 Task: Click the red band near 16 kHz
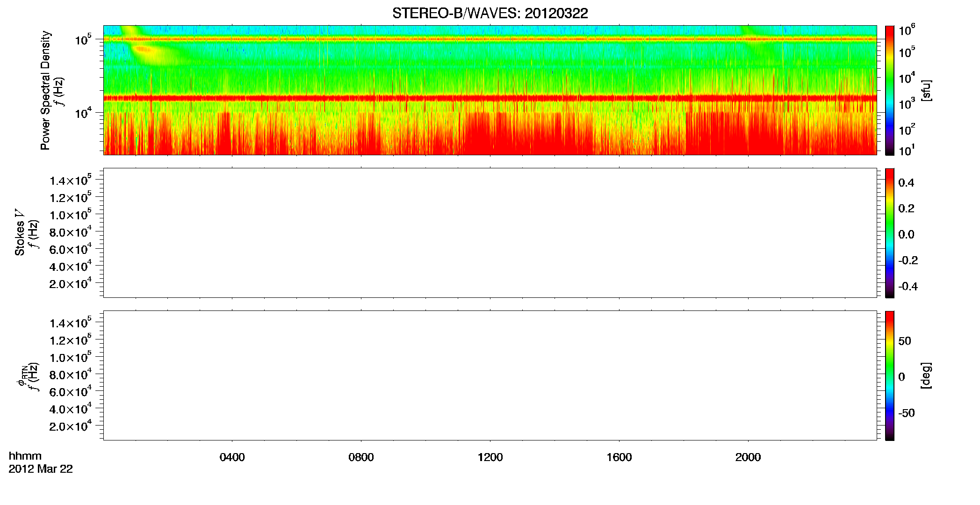tap(490, 98)
